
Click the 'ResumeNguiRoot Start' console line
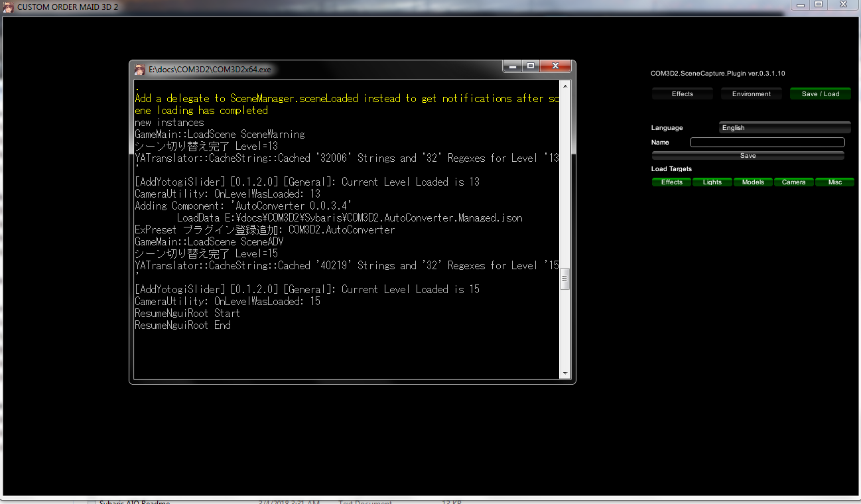[x=188, y=313]
